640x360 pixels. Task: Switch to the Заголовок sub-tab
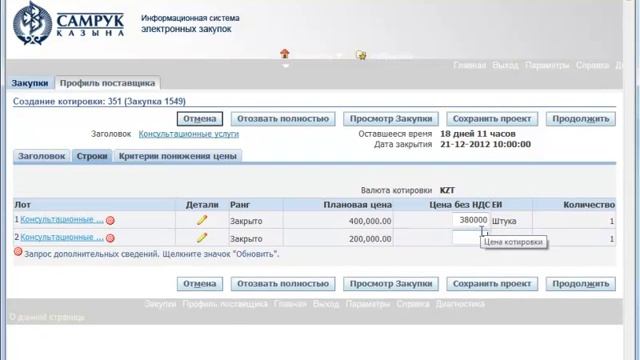pos(41,156)
